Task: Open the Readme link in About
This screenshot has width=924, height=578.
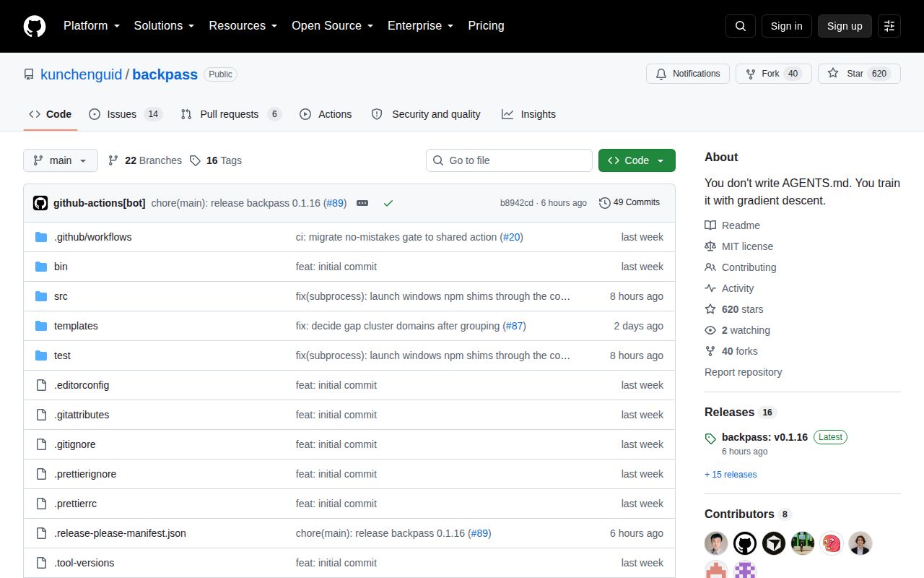Action: 732,225
